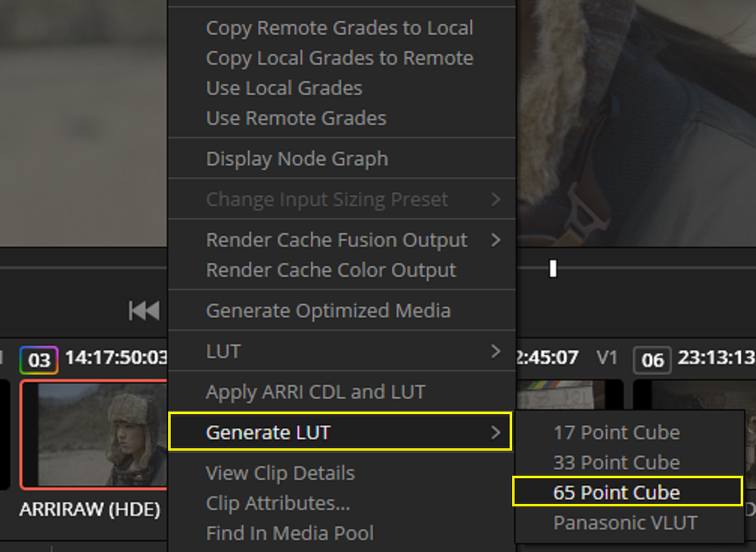Click the clip 06 number badge
The image size is (756, 552).
tap(653, 360)
